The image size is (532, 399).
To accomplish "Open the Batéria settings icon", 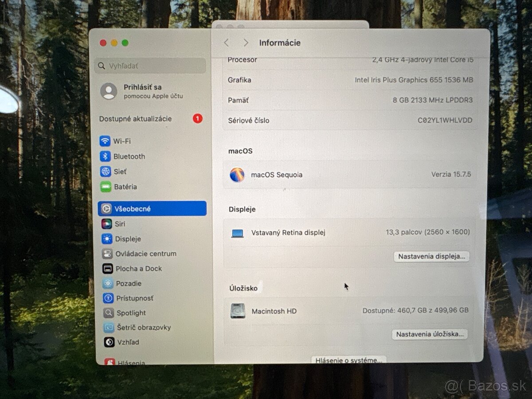I will pyautogui.click(x=105, y=187).
